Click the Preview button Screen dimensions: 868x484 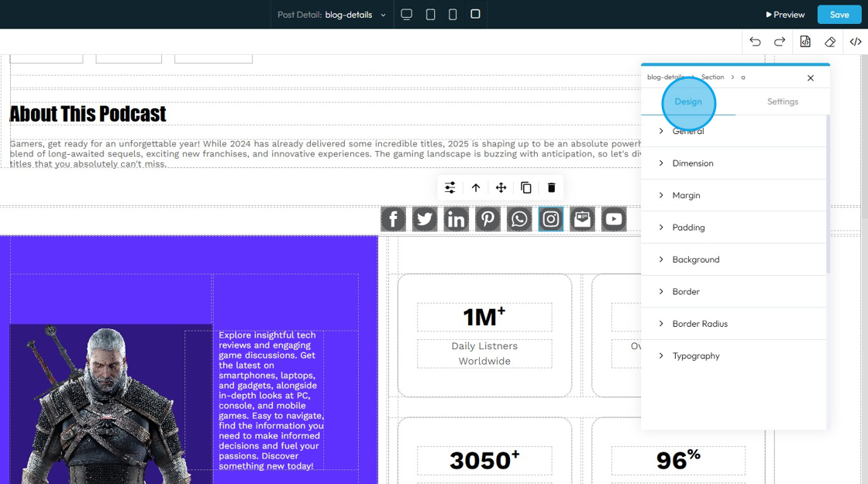tap(785, 15)
